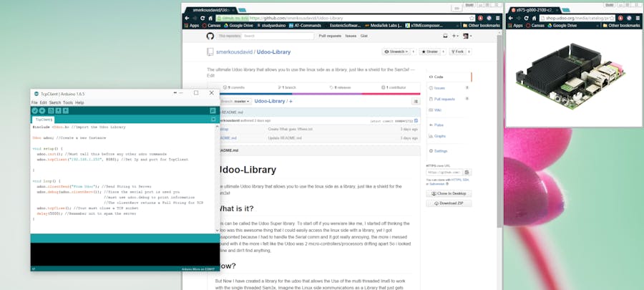
Task: Click the Unstar button
Action: point(429,52)
